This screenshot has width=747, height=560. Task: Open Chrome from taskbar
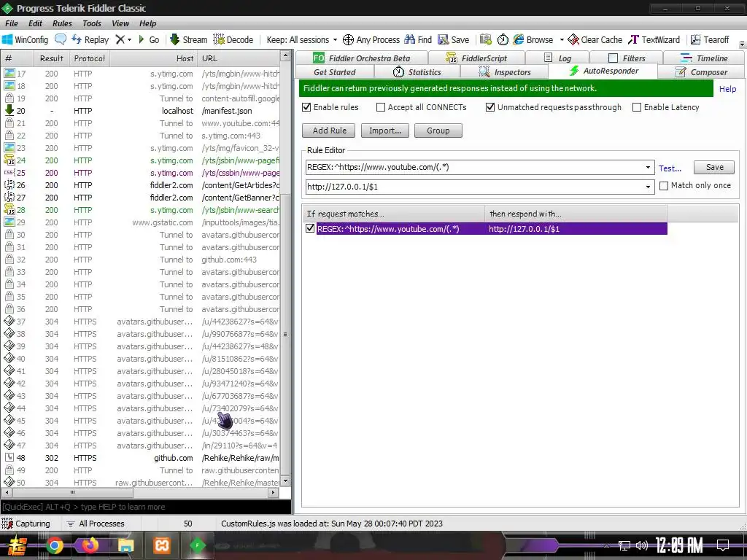click(54, 545)
